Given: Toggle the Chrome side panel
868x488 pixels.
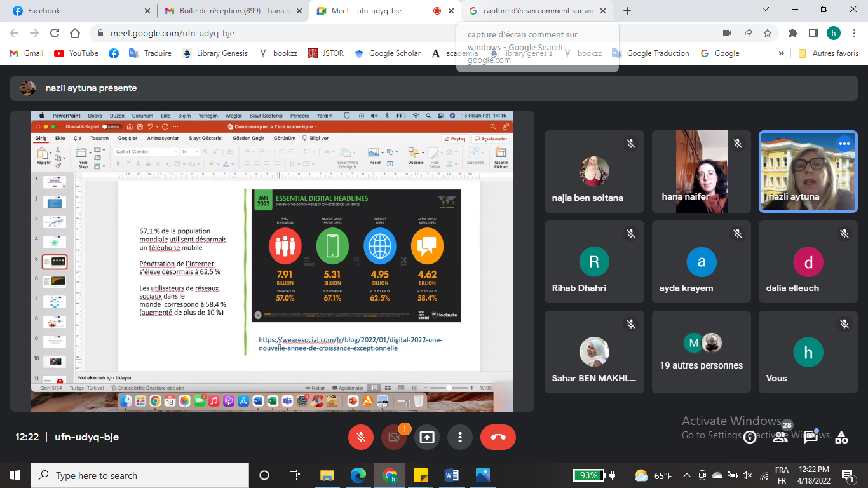Looking at the screenshot, I should 813,33.
